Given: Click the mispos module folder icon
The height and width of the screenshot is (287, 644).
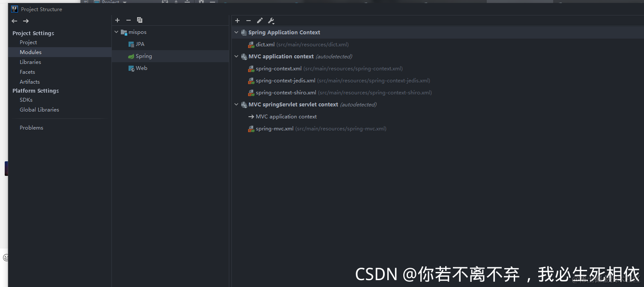Looking at the screenshot, I should pos(124,32).
